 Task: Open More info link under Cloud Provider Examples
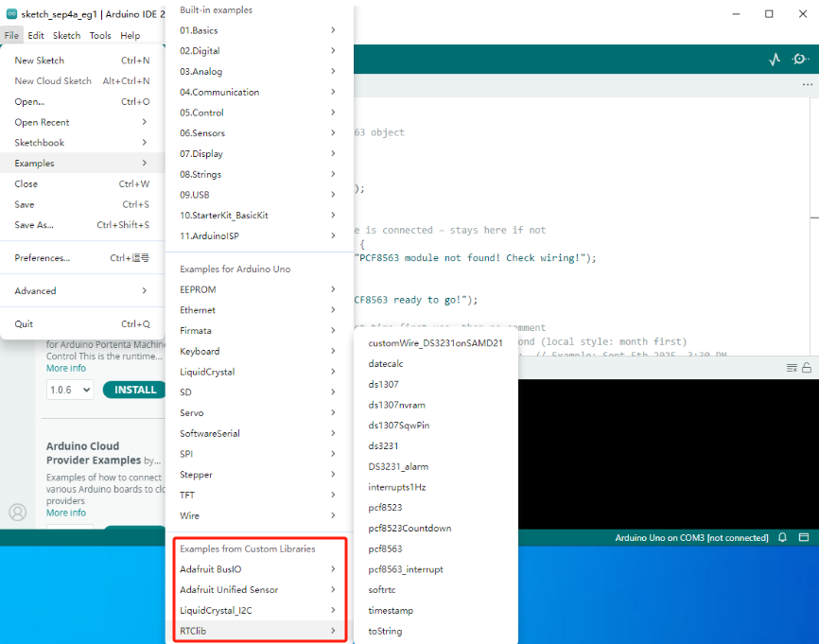coord(66,513)
